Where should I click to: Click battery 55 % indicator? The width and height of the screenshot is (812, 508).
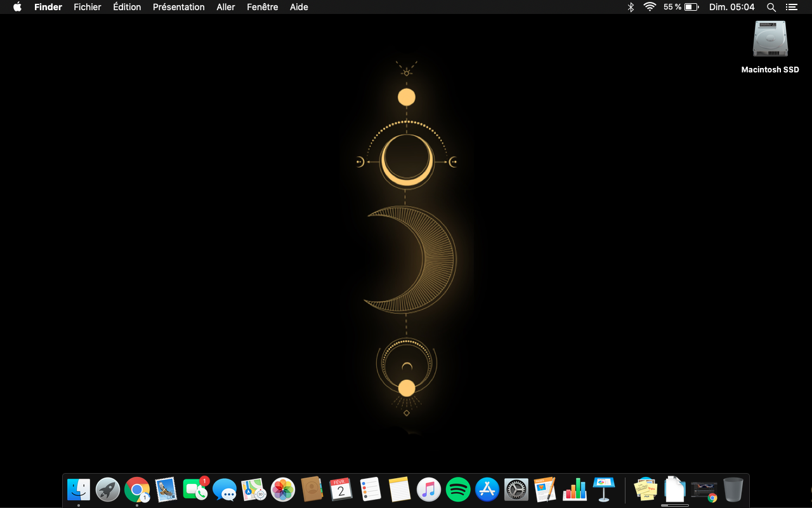pos(681,7)
